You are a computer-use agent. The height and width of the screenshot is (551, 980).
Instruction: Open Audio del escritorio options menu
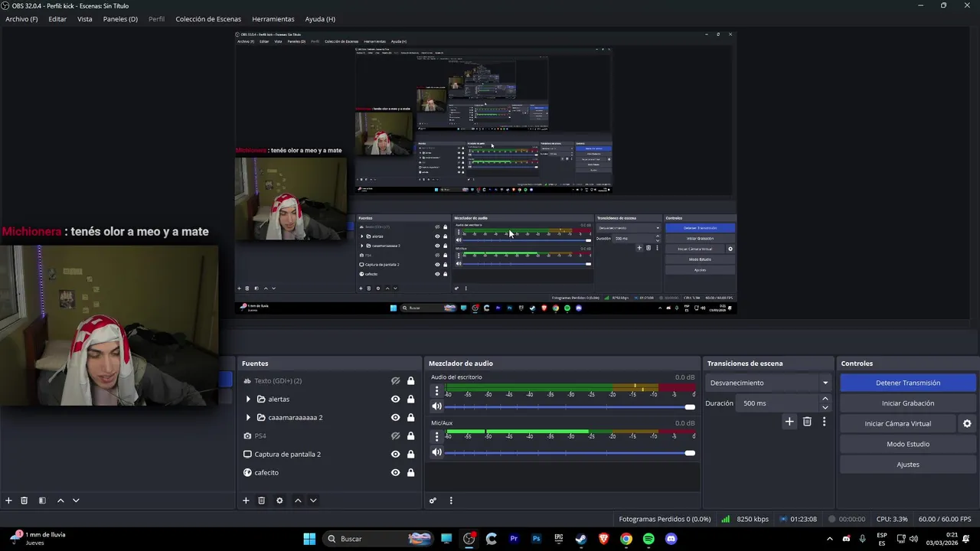437,391
